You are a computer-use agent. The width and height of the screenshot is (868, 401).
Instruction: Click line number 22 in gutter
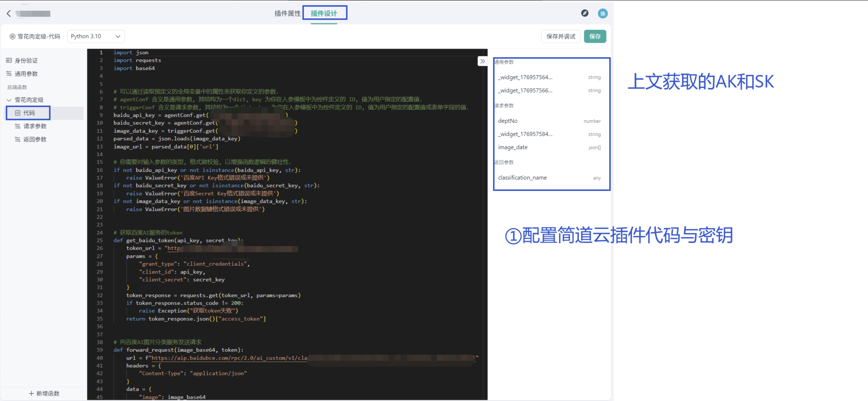pyautogui.click(x=100, y=217)
